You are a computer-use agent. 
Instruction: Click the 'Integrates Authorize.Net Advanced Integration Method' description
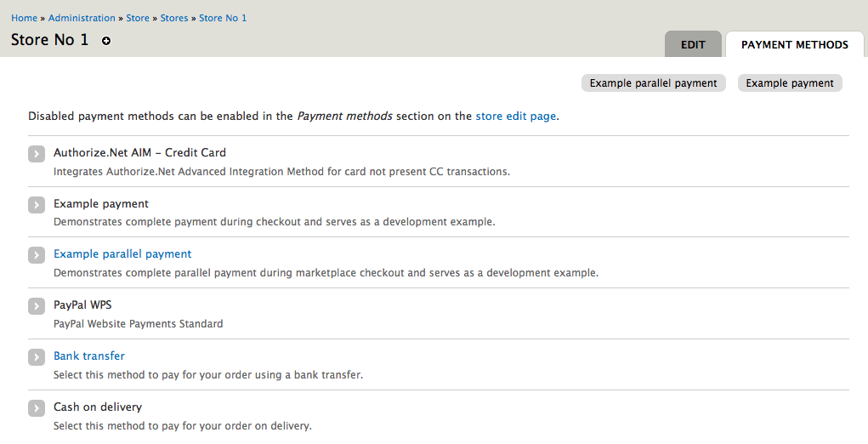(x=281, y=172)
